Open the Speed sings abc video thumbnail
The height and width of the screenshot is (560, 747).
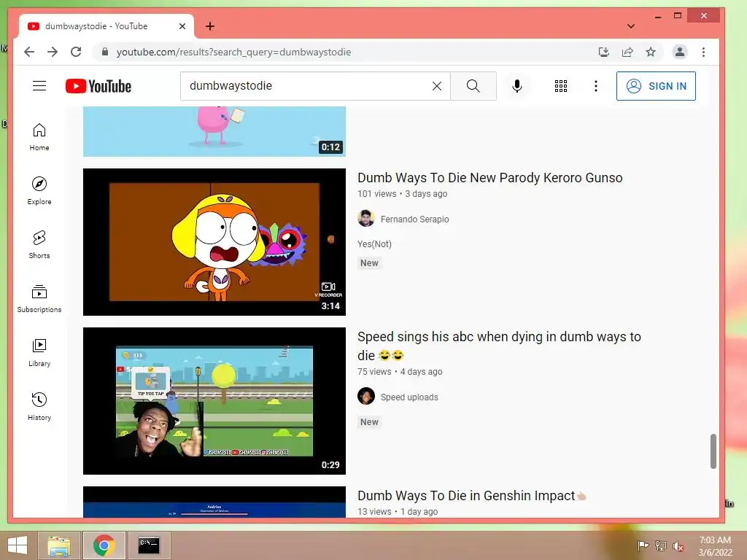(214, 401)
